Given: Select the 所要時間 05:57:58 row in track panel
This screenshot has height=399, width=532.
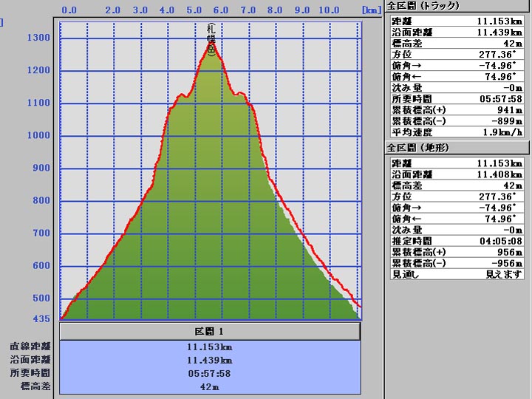Looking at the screenshot, I should point(456,98).
